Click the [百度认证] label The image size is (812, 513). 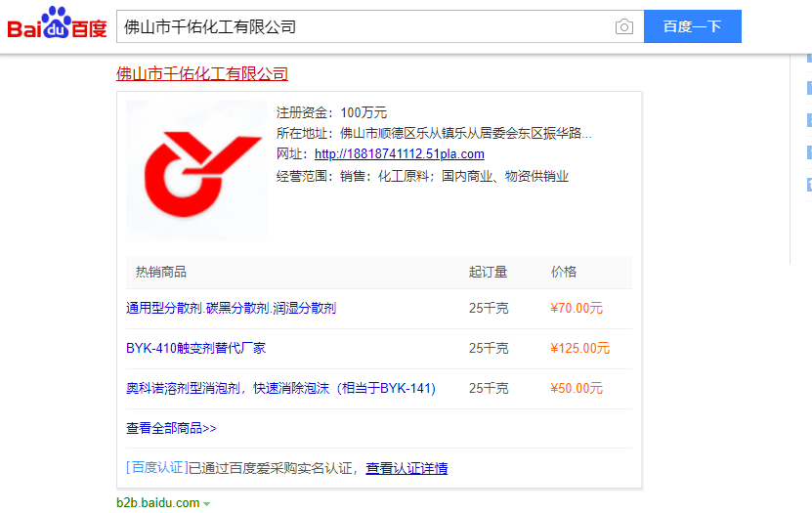click(x=157, y=468)
